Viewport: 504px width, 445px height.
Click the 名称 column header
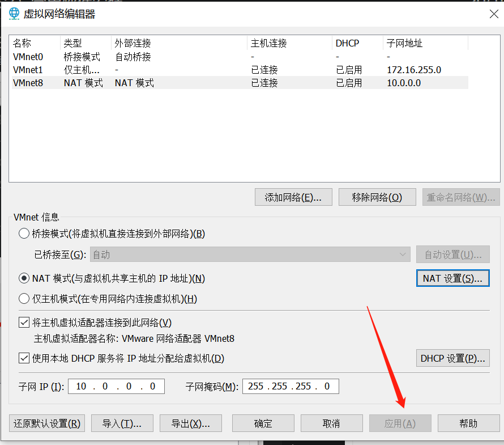tap(35, 43)
